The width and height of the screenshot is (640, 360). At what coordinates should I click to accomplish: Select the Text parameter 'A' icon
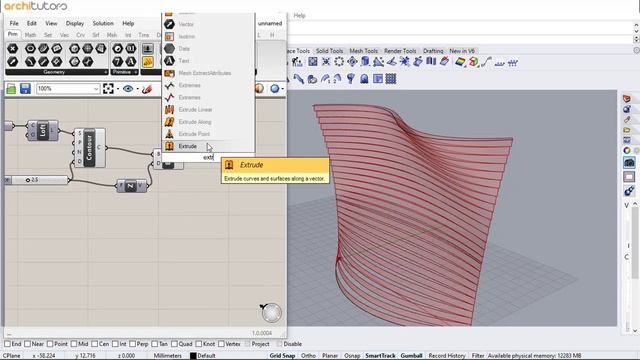[x=131, y=62]
